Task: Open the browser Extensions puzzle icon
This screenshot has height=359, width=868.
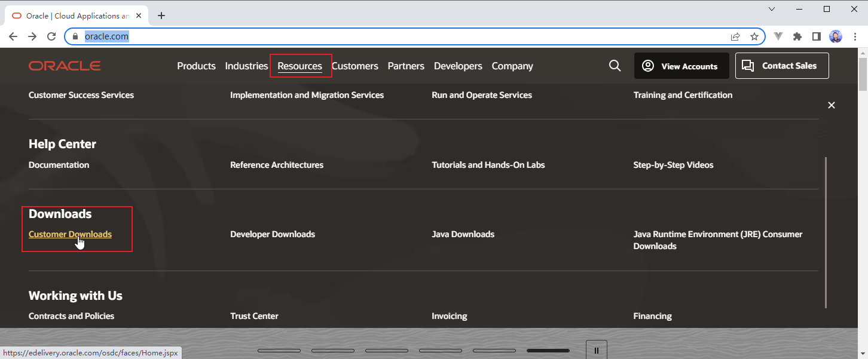Action: [x=797, y=36]
